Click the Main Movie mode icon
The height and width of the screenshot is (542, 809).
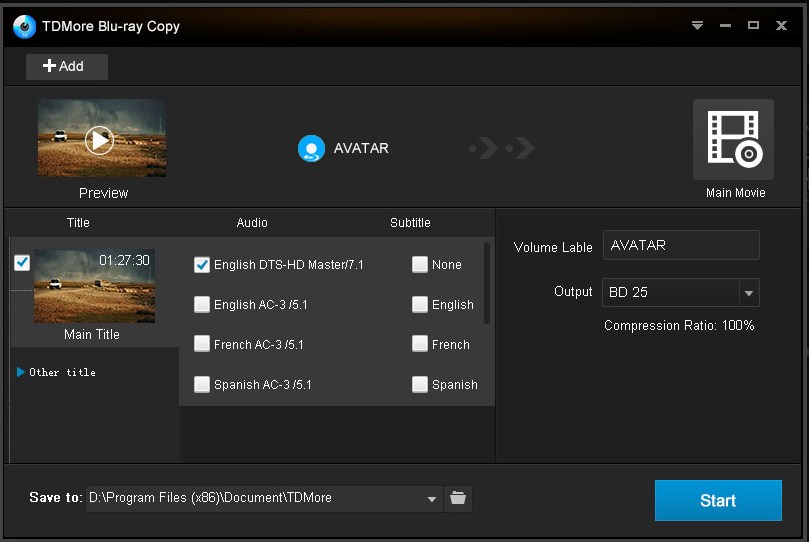click(733, 139)
